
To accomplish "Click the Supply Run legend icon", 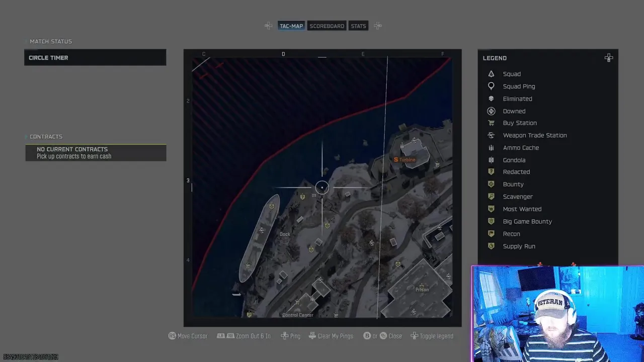I will (491, 246).
